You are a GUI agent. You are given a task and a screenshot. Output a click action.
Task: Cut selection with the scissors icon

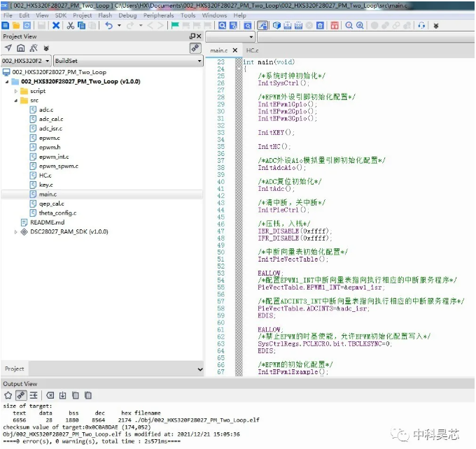pos(71,25)
